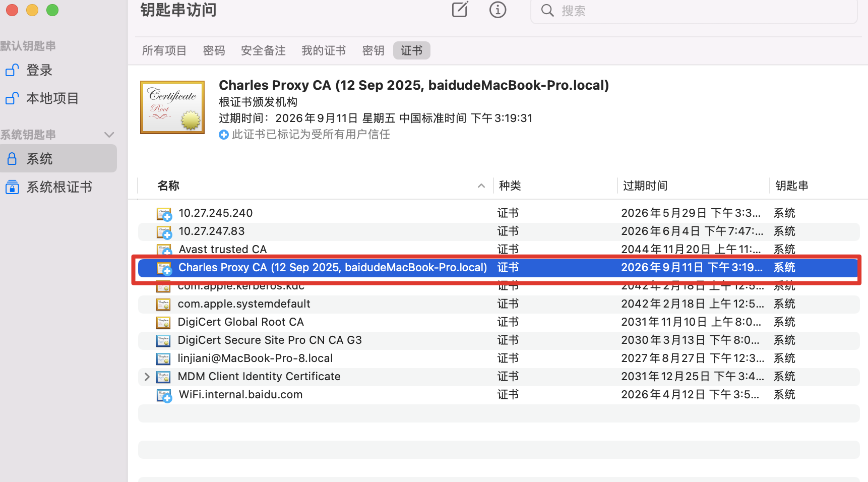Switch to the 密钥 tab
Screen dimensions: 868x482
click(373, 50)
